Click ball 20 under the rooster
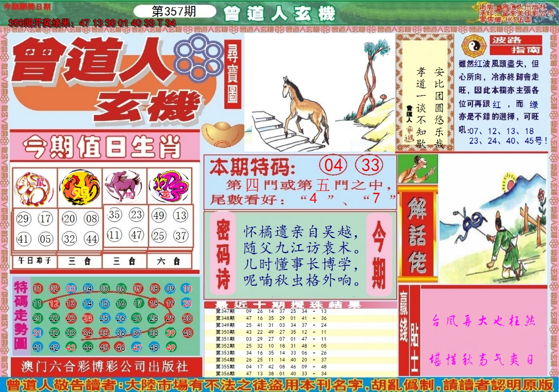This screenshot has height=392, width=559. point(70,219)
